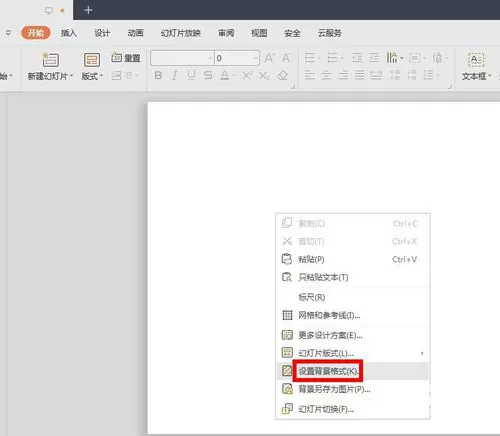Click the New Slide (新建幻灯片) icon
Screen dimensions: 500x436
pyautogui.click(x=50, y=59)
